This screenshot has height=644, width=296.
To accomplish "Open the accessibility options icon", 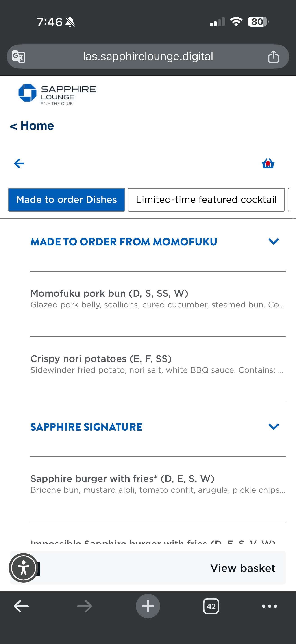I will click(24, 568).
